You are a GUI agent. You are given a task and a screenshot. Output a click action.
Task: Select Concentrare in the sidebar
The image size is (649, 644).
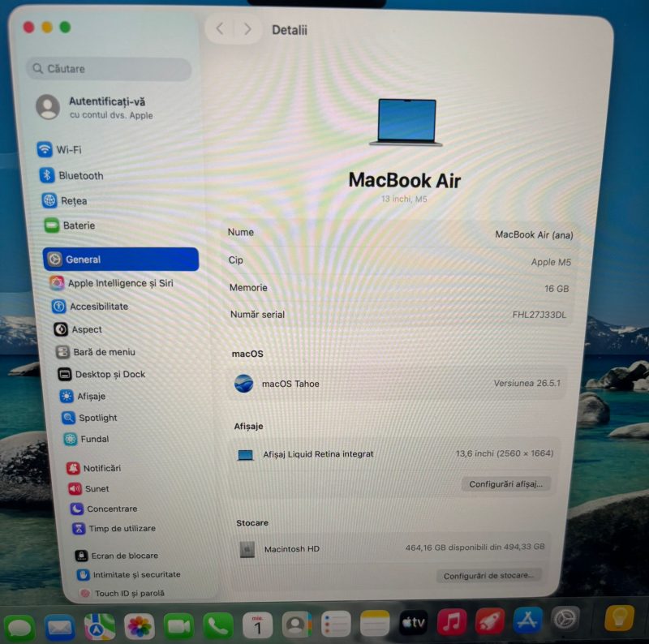[x=104, y=509]
